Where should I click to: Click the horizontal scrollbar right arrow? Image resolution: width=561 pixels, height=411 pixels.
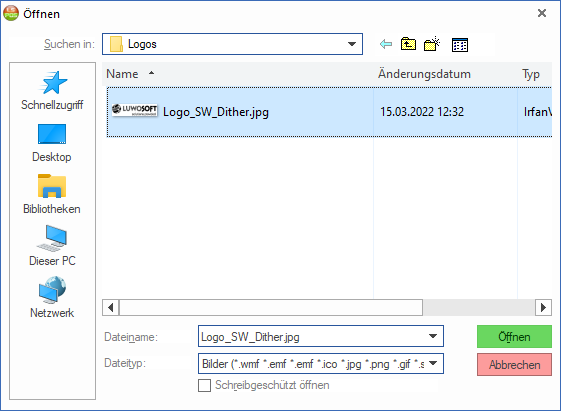click(x=543, y=308)
